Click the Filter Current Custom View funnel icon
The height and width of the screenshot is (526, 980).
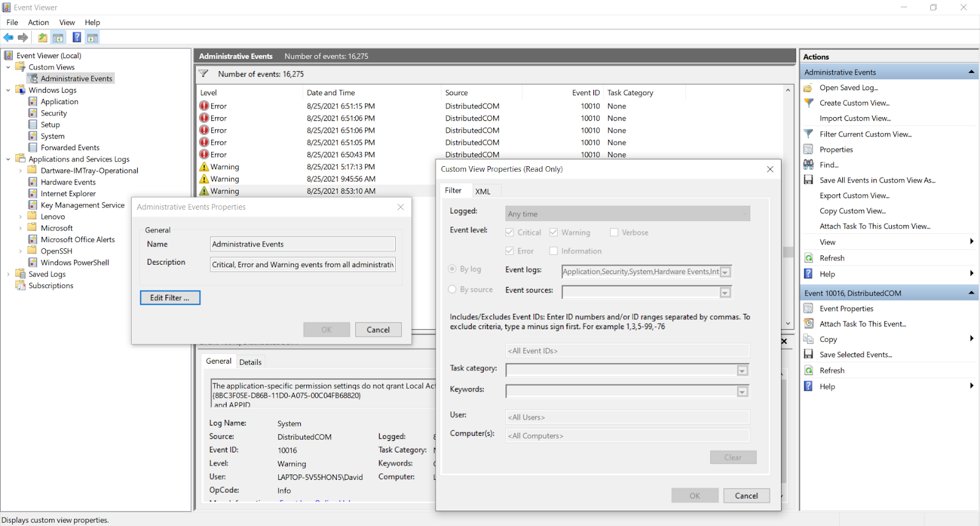(x=809, y=134)
